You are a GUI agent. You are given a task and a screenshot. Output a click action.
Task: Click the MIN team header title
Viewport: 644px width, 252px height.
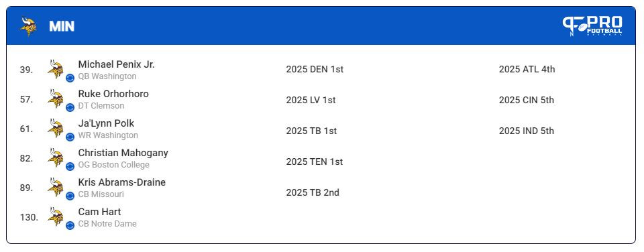click(62, 26)
